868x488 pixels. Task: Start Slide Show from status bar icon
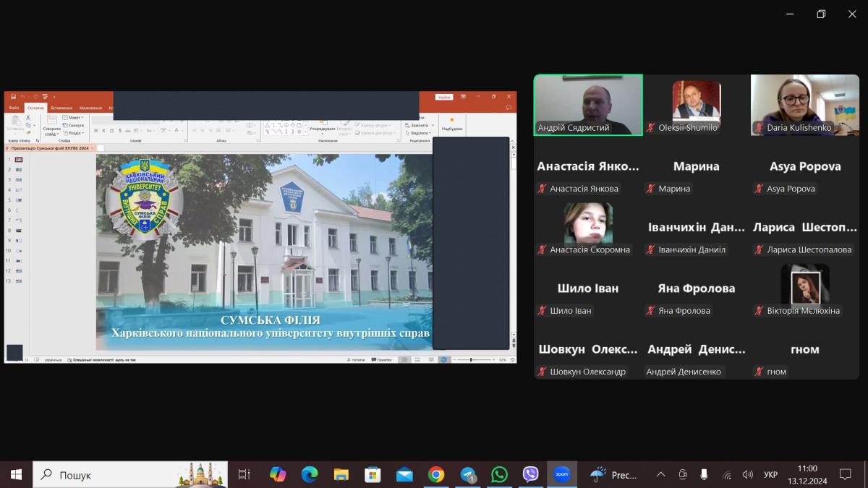(443, 359)
